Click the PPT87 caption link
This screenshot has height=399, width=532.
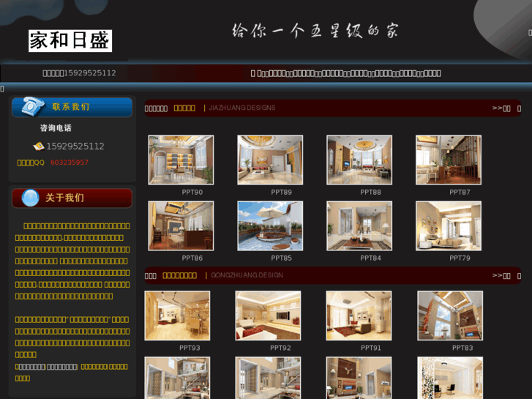[x=460, y=193]
